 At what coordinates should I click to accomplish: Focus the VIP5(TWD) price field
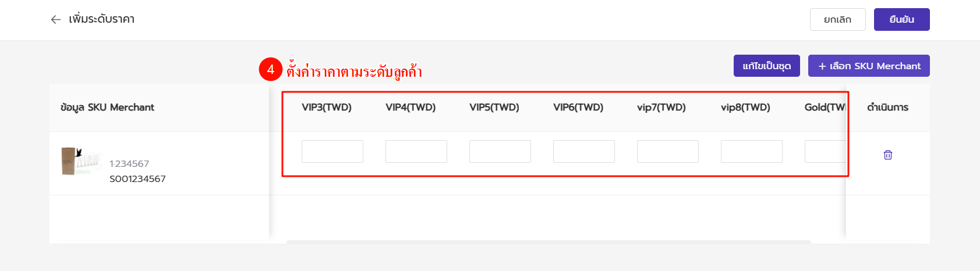(x=500, y=151)
